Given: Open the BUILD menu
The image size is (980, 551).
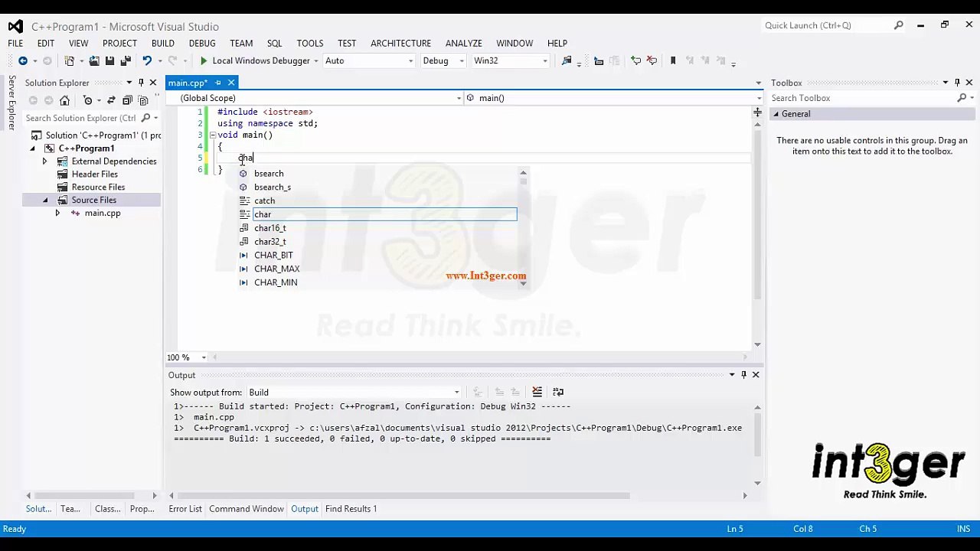Looking at the screenshot, I should click(162, 44).
